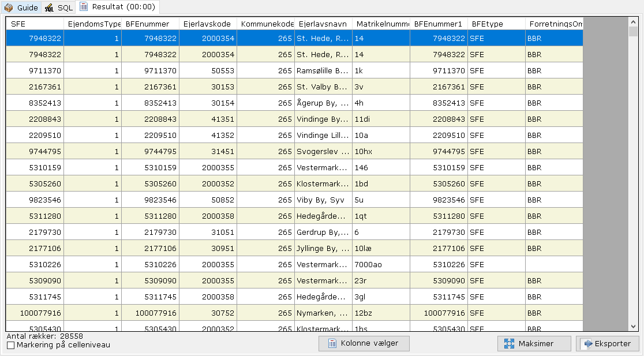Click the SQL tab icon
Image resolution: width=644 pixels, height=356 pixels.
tap(49, 8)
